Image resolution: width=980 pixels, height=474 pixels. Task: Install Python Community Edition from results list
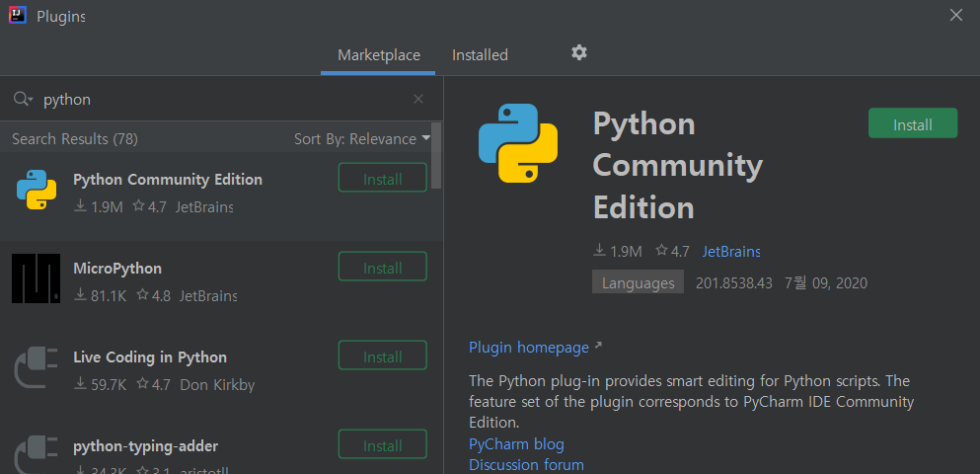pyautogui.click(x=383, y=180)
